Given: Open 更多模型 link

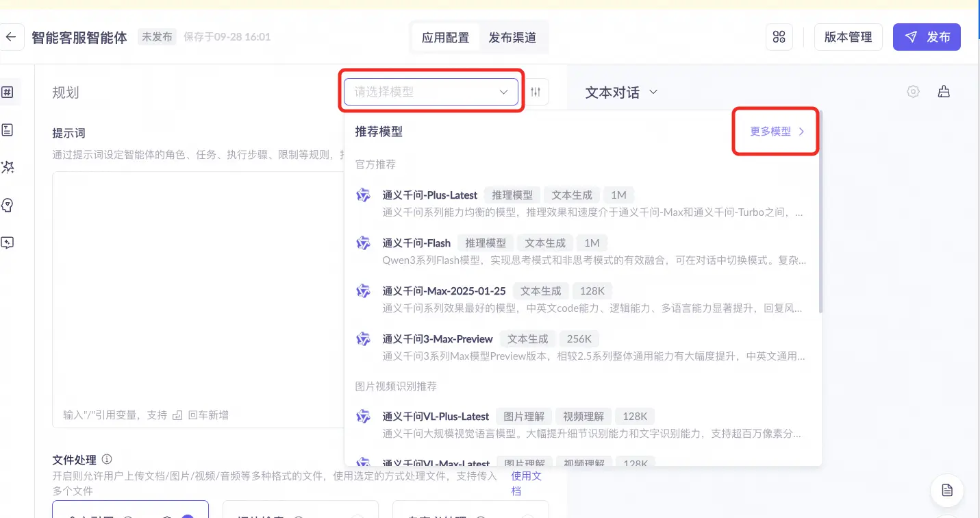Looking at the screenshot, I should pos(777,132).
